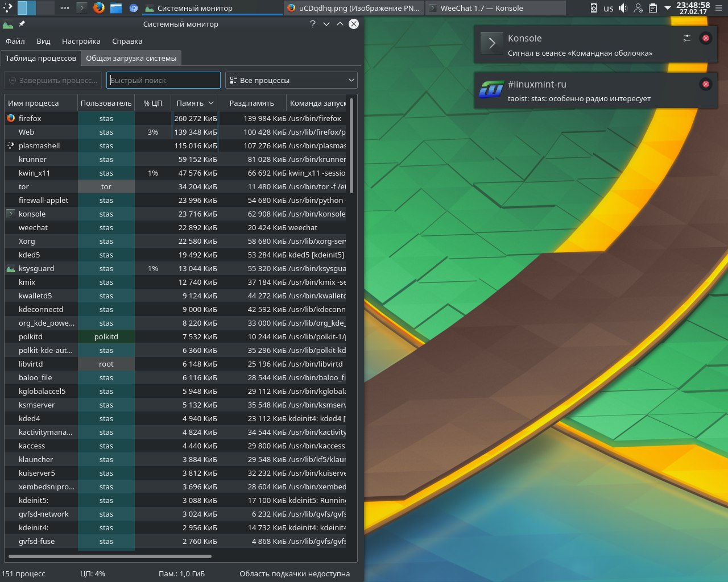Image resolution: width=728 pixels, height=582 pixels.
Task: Click the vertical scrollbar of the process table
Action: pos(351,147)
